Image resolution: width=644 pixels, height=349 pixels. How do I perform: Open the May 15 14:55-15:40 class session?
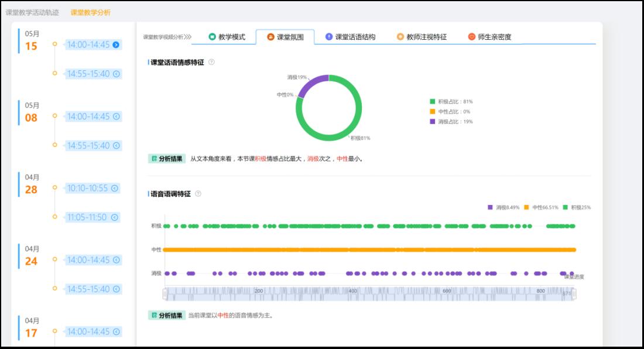pos(88,74)
